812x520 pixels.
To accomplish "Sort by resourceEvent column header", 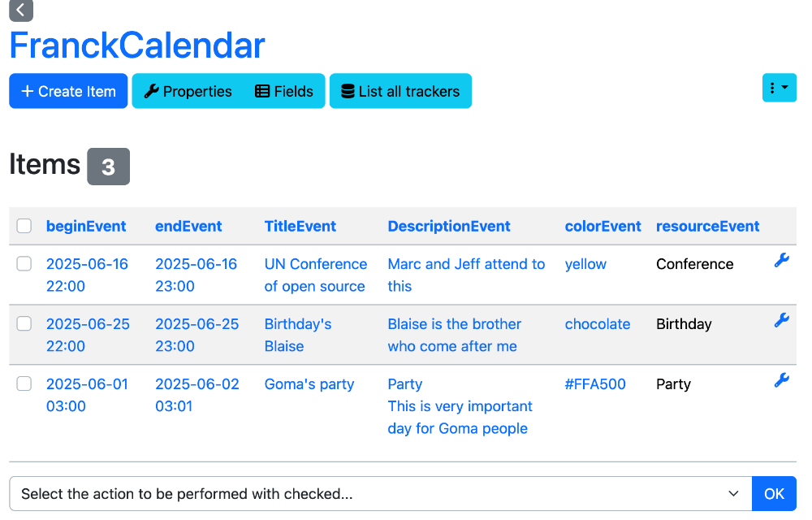I will click(x=707, y=227).
